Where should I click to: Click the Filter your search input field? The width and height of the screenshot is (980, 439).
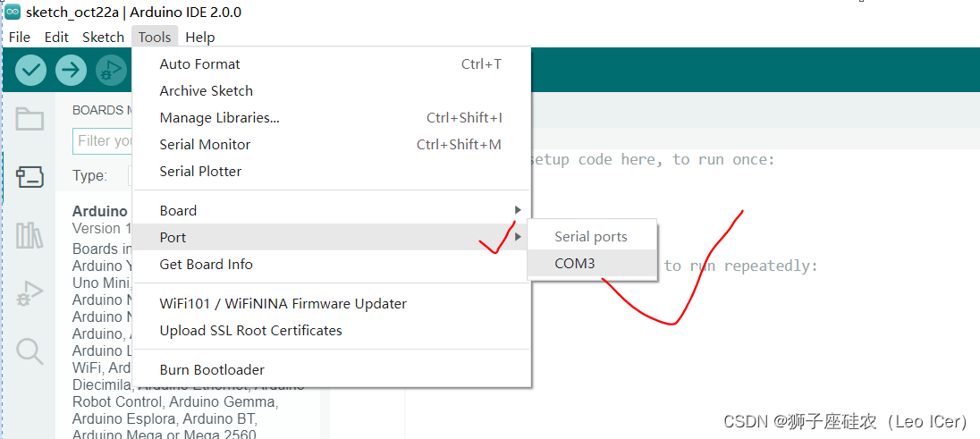pyautogui.click(x=103, y=140)
